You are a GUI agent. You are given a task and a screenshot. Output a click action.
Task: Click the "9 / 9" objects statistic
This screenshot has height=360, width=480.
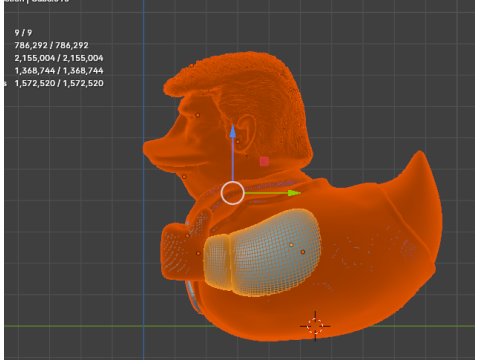click(x=23, y=33)
